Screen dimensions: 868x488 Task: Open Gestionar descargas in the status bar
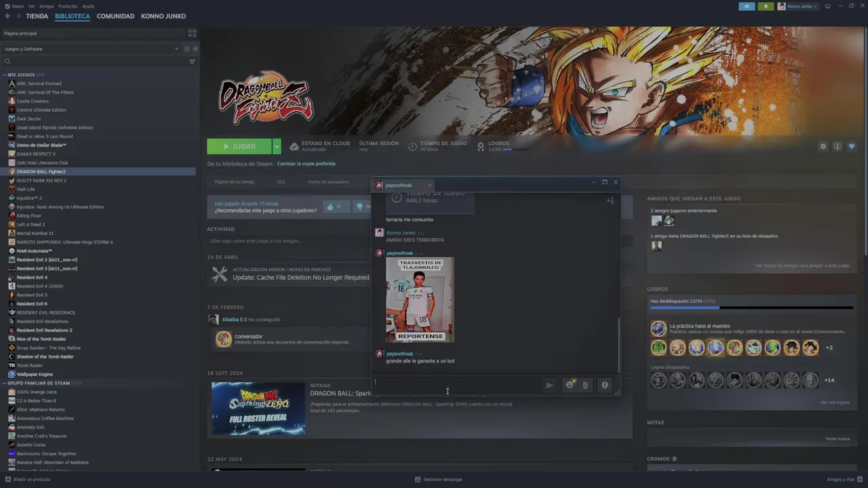[x=439, y=479]
